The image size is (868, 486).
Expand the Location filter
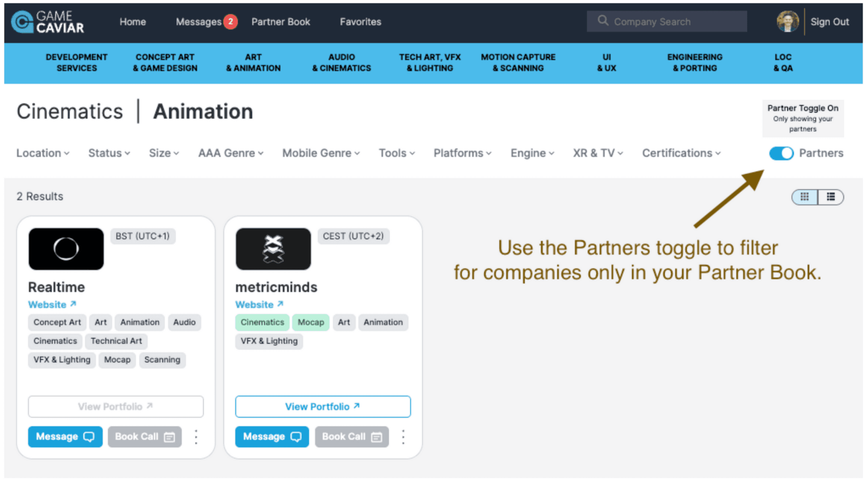(x=43, y=153)
